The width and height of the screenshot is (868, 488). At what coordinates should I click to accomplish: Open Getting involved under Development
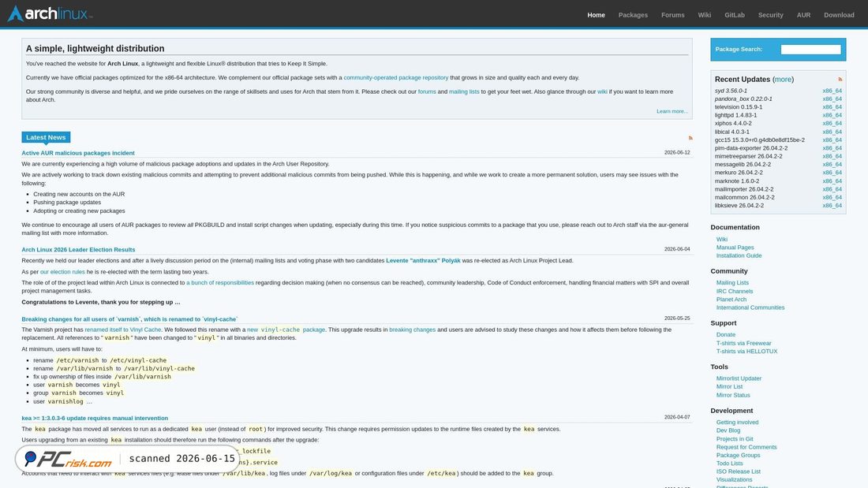(x=737, y=422)
